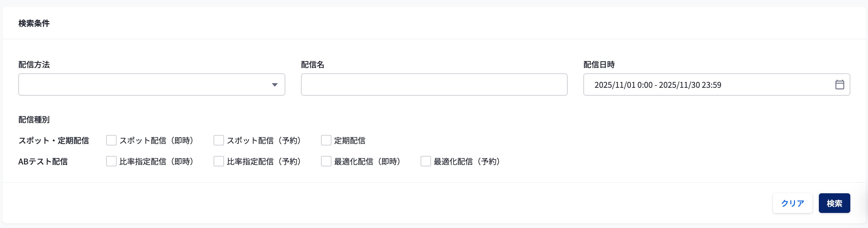Open the 配信方法 dropdown arrow

274,85
